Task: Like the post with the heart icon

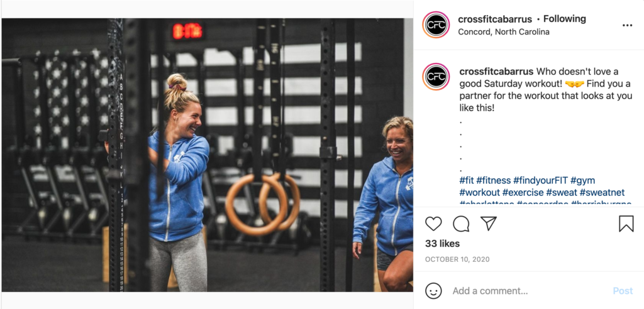Action: pos(433,224)
